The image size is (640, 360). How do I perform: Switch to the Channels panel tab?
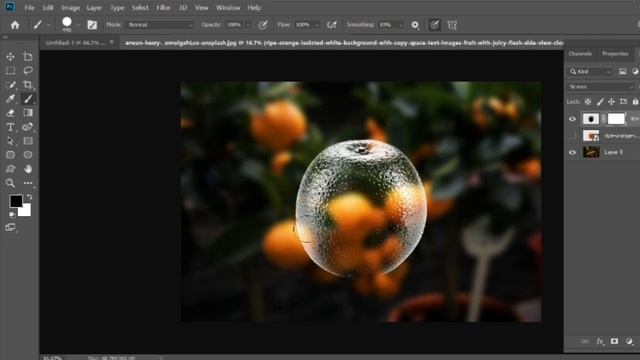click(580, 54)
